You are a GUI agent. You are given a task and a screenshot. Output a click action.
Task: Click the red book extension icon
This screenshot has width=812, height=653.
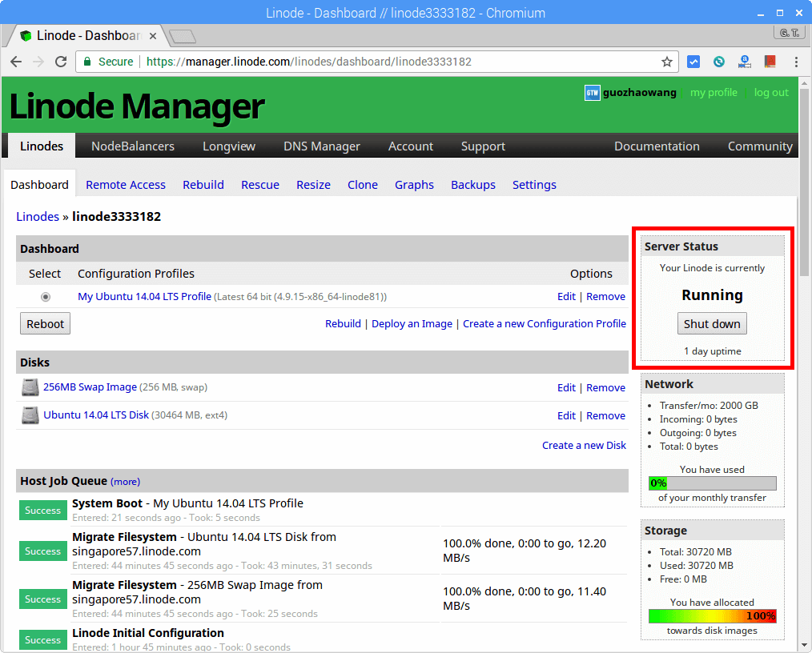pos(770,62)
